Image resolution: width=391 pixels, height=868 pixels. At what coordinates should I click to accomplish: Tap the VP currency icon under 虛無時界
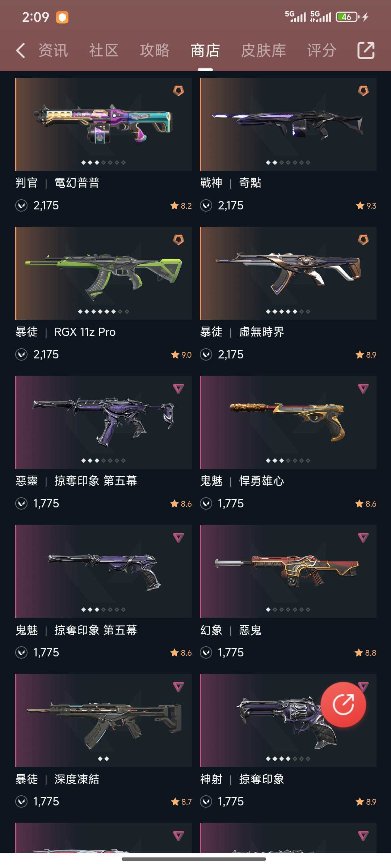[x=206, y=354]
